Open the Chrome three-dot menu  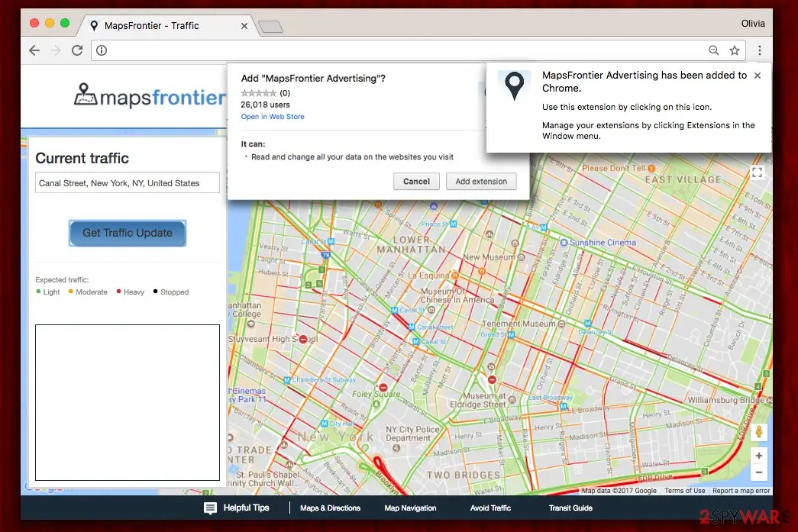tap(759, 50)
